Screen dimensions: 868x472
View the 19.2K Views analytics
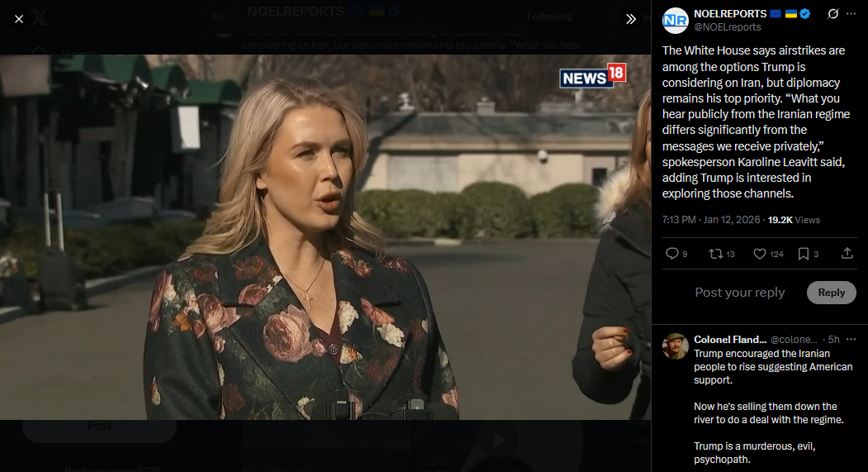[x=794, y=220]
